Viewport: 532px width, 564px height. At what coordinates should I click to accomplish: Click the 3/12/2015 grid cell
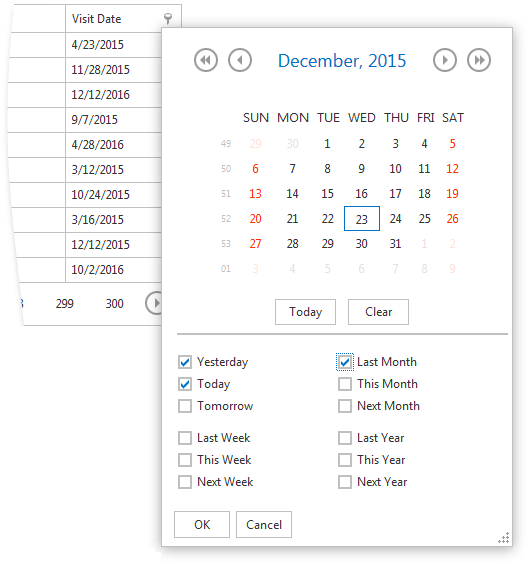click(113, 170)
